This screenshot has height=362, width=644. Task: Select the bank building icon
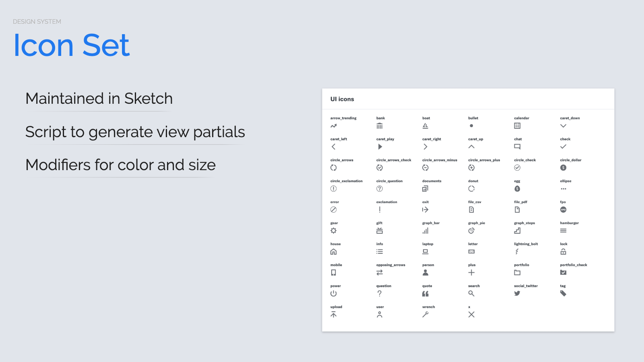380,126
